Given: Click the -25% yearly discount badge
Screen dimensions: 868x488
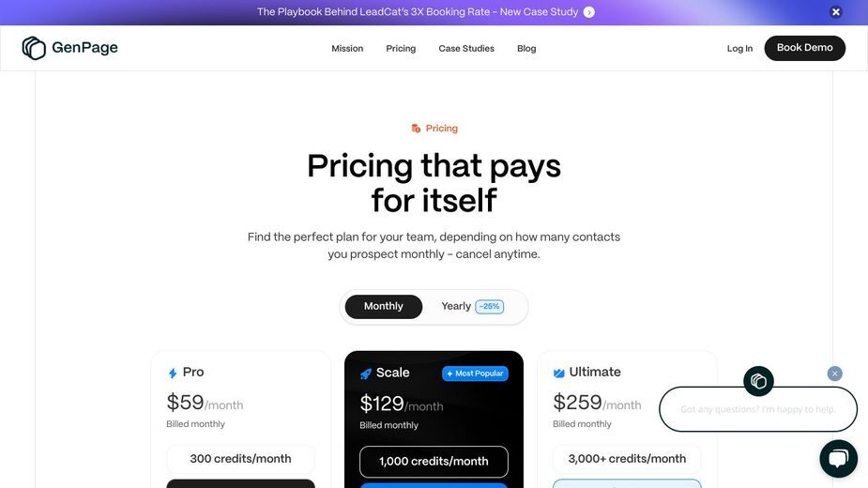Looking at the screenshot, I should 489,306.
